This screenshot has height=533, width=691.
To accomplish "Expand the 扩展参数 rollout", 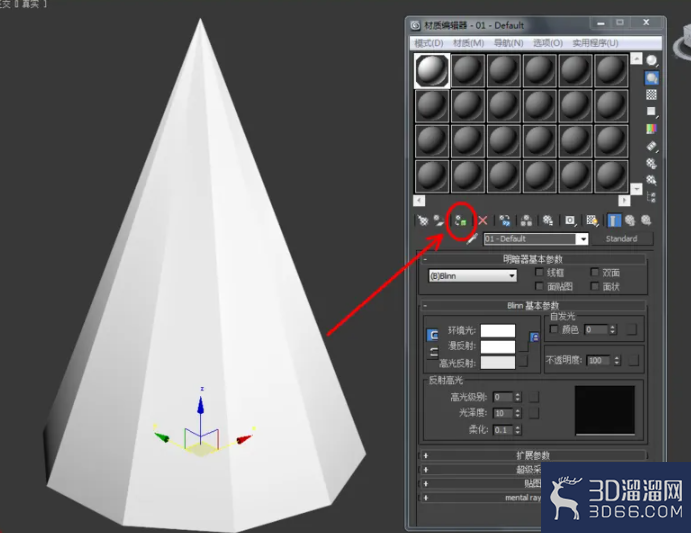I will click(x=533, y=455).
